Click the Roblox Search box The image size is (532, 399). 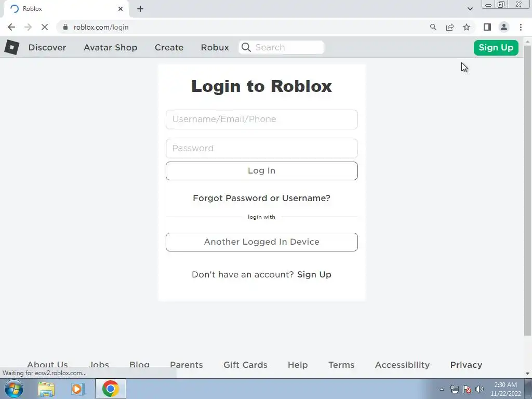282,47
